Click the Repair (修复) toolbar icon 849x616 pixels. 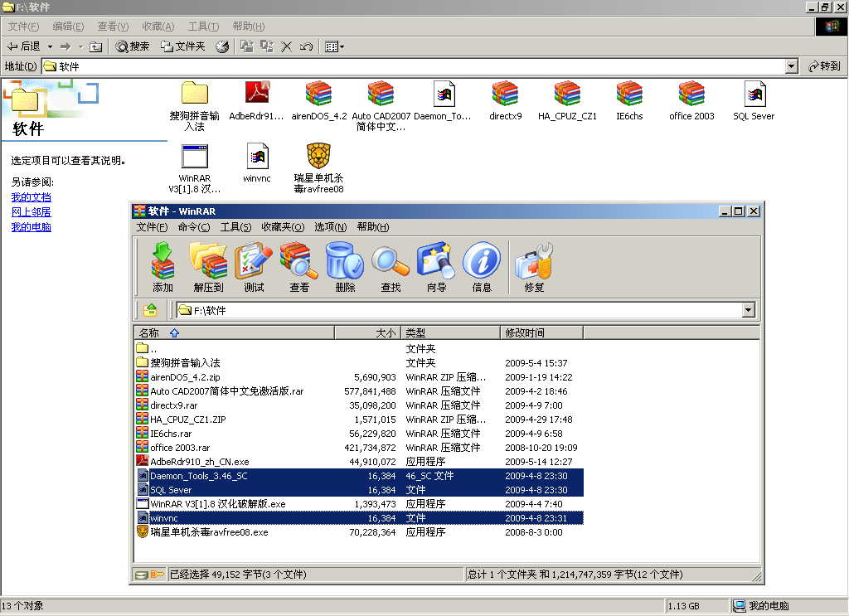[x=534, y=268]
